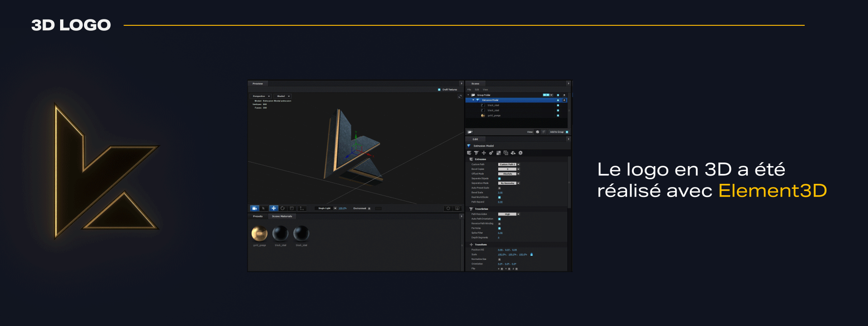Viewport: 868px width, 326px height.
Task: Click the new folder icon below the Scene list
Action: (470, 132)
